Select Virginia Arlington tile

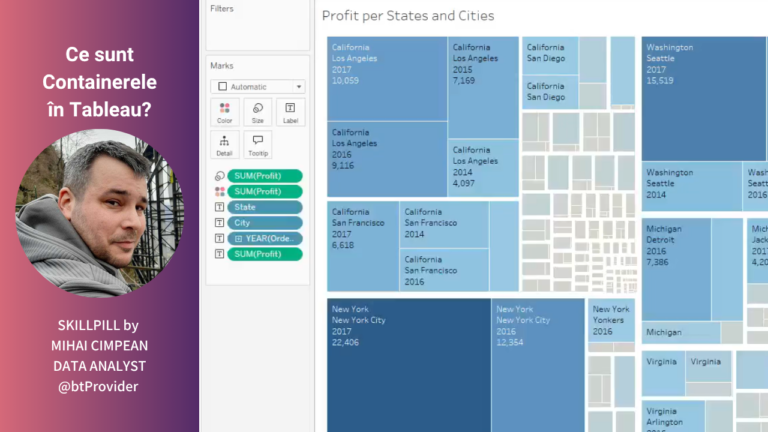(x=673, y=416)
